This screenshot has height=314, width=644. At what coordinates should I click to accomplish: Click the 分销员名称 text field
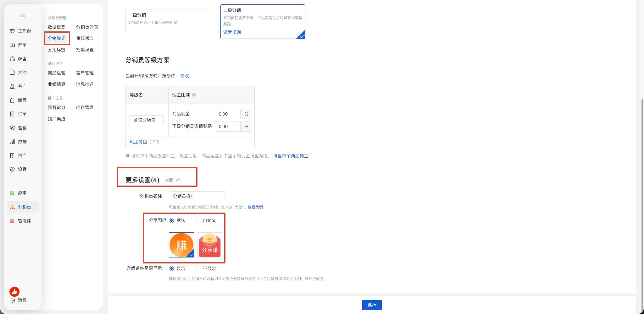(197, 196)
